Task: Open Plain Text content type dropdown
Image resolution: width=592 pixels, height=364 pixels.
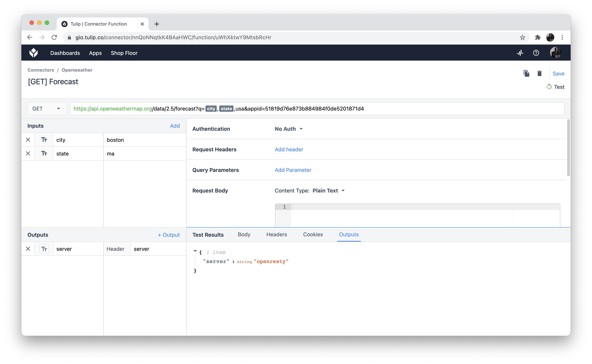Action: (x=328, y=191)
